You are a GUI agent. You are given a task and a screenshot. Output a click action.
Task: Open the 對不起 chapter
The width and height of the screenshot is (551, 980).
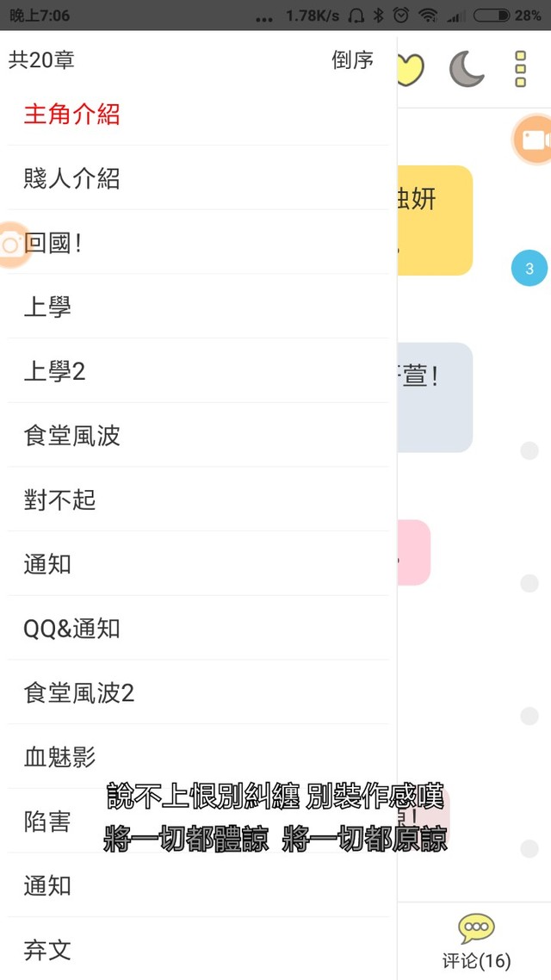coord(59,499)
